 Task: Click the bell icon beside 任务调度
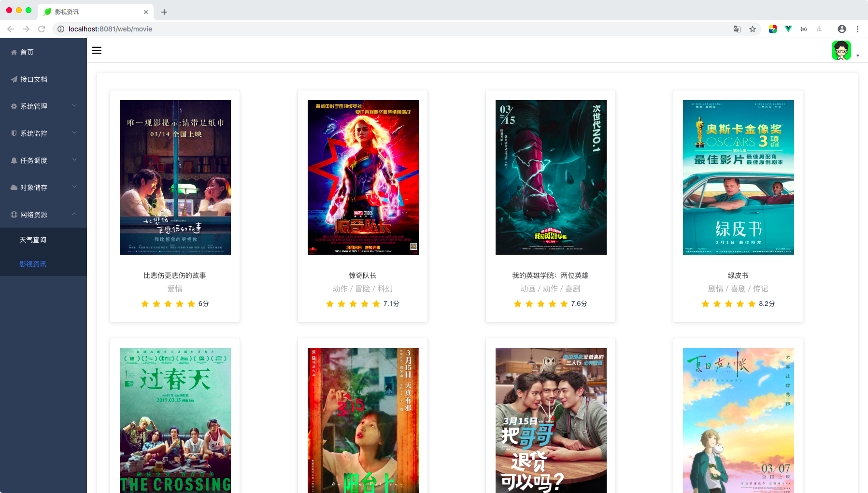14,160
